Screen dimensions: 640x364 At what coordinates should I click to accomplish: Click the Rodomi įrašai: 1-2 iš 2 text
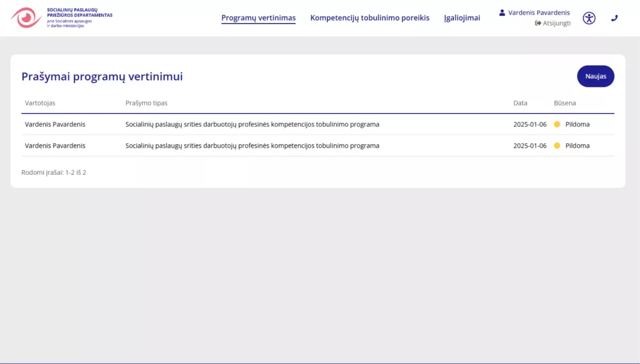[x=54, y=172]
